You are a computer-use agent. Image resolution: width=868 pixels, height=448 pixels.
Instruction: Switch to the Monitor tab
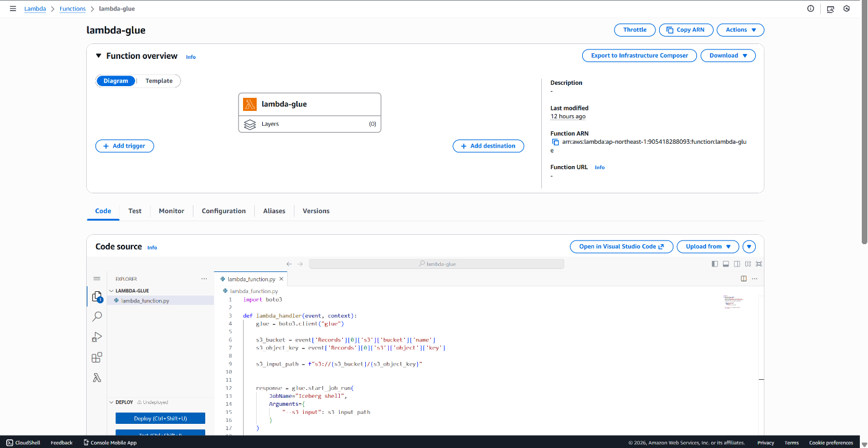171,211
